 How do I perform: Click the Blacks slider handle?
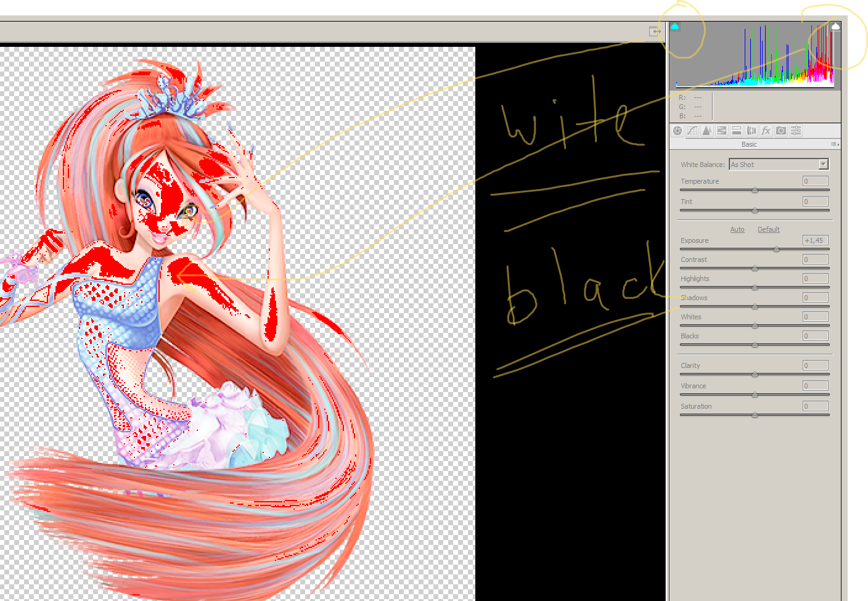[x=755, y=345]
